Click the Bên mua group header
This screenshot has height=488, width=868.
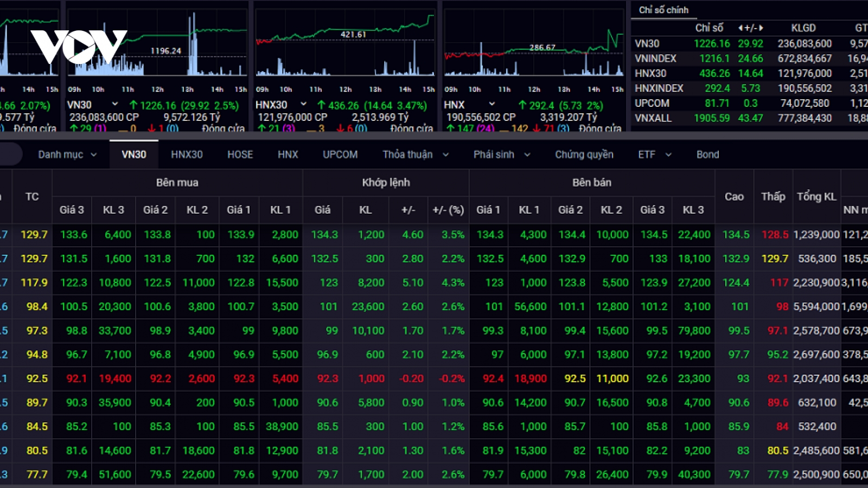pos(177,183)
